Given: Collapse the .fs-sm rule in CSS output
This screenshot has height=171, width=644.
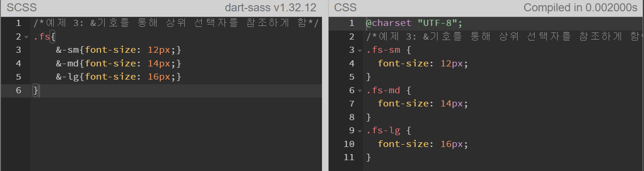Looking at the screenshot, I should (x=359, y=51).
